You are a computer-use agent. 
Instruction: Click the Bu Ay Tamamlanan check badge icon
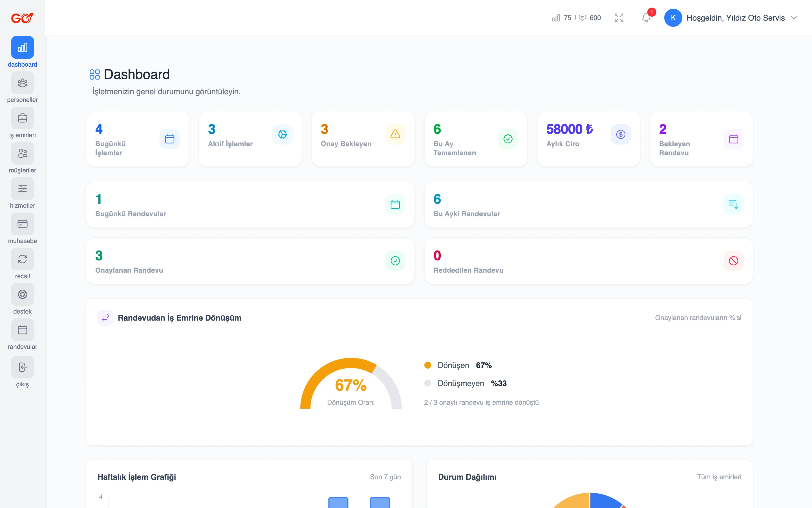(x=508, y=139)
